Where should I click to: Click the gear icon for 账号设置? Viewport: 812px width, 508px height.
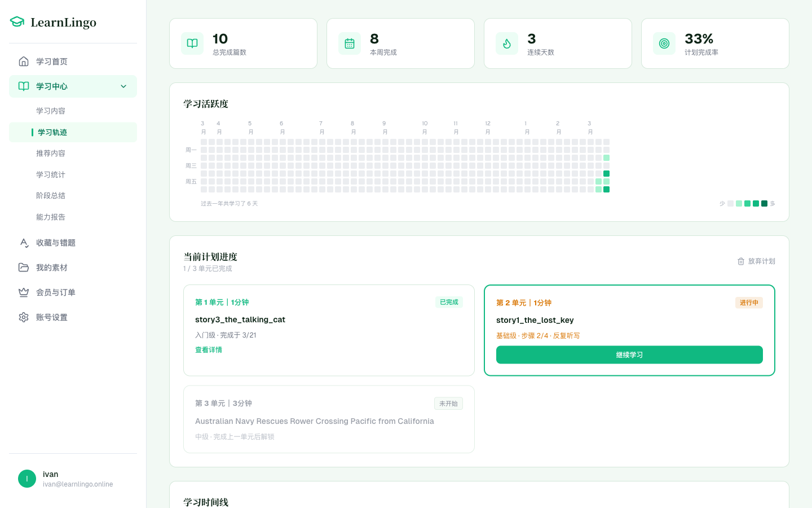coord(24,317)
